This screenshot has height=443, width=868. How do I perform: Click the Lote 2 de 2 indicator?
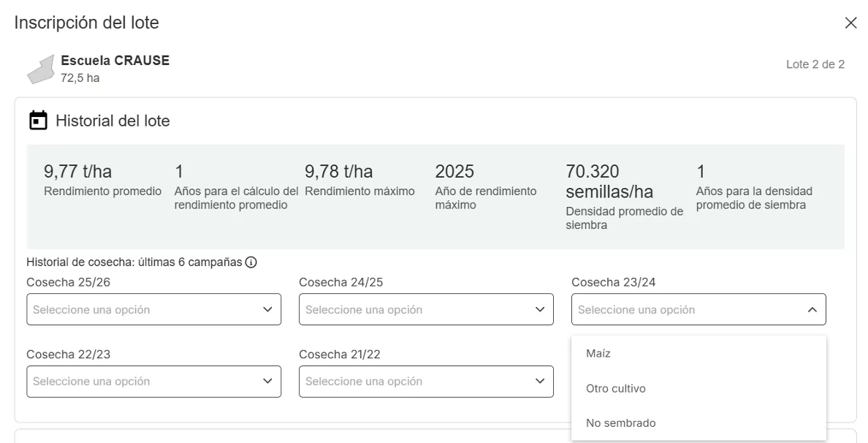click(815, 64)
